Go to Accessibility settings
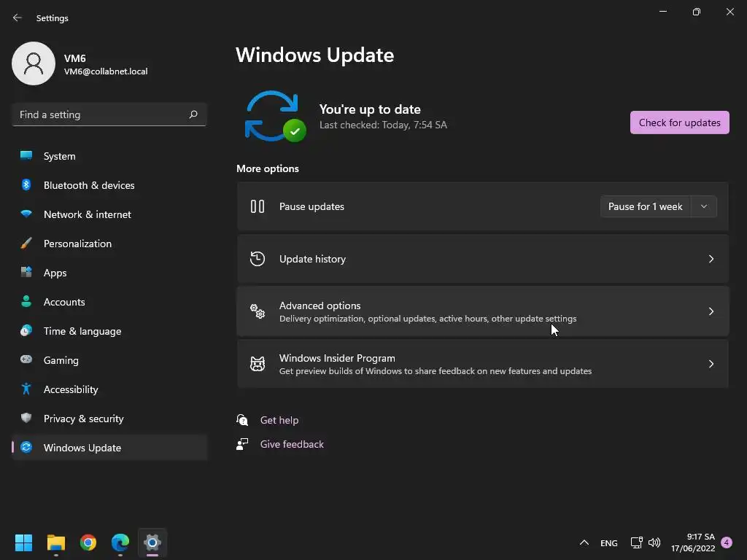This screenshot has height=560, width=747. pyautogui.click(x=109, y=389)
